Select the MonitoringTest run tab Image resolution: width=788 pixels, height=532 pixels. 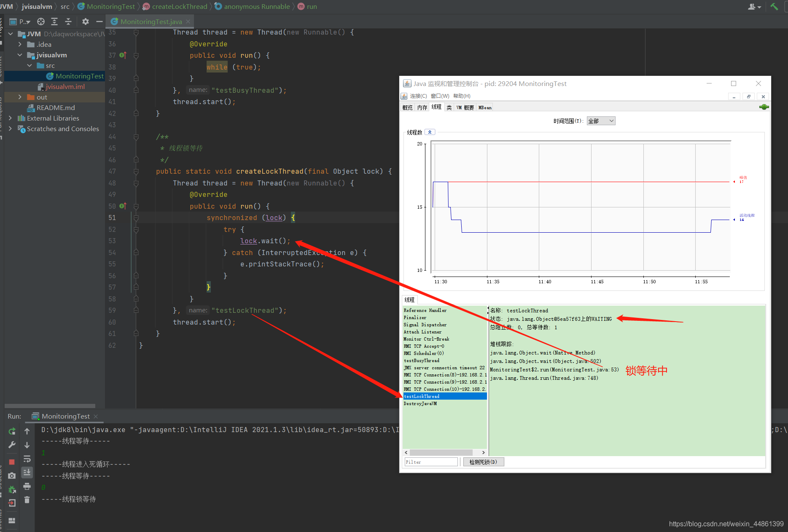click(65, 416)
